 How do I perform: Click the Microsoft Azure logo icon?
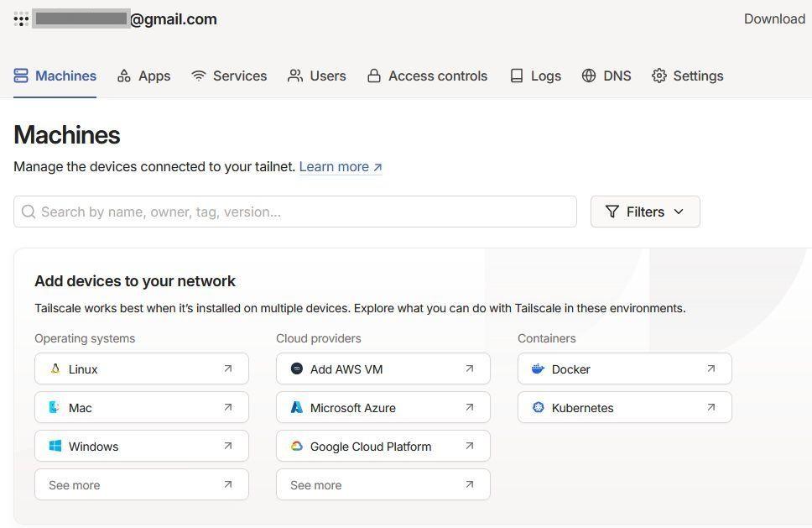click(296, 407)
